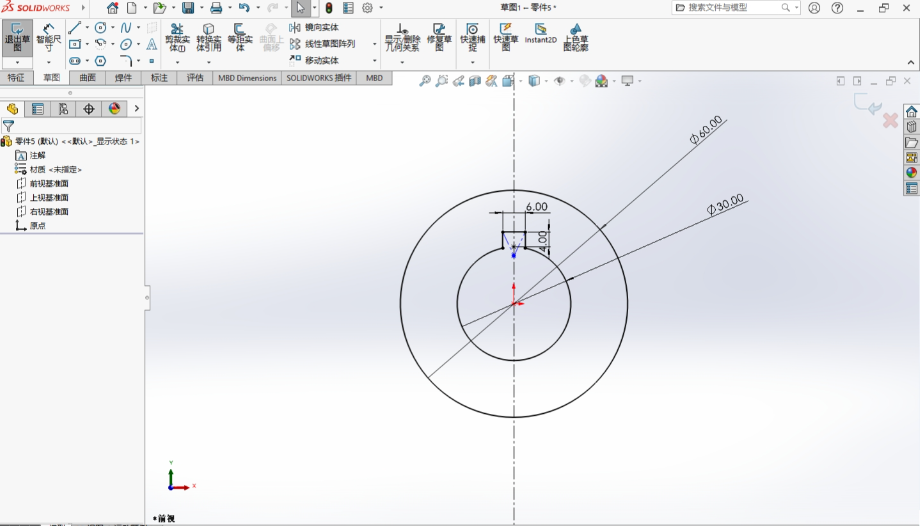
Task: Click Rapid Sketch (快速草图)
Action: [506, 36]
